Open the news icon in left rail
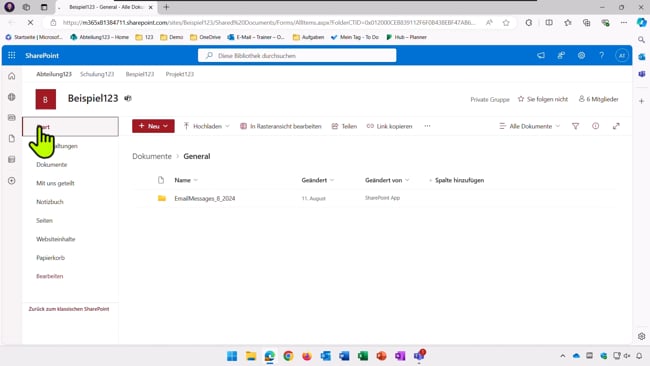 point(12,118)
